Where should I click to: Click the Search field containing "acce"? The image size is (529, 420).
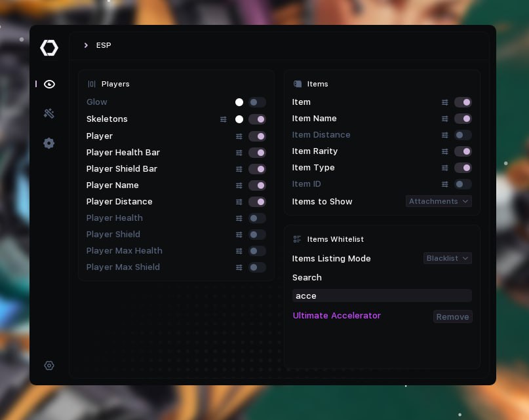[382, 296]
